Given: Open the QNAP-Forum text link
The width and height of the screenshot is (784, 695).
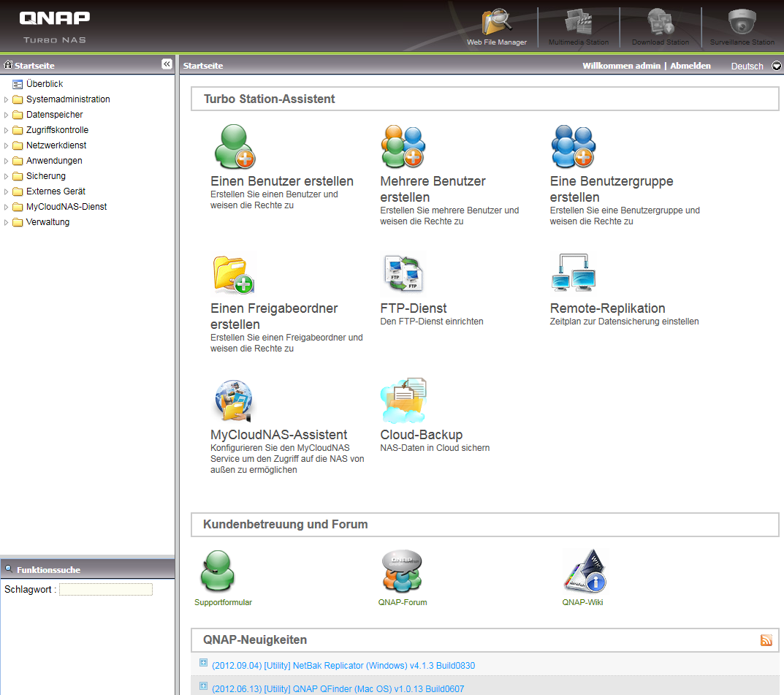Looking at the screenshot, I should pos(403,602).
